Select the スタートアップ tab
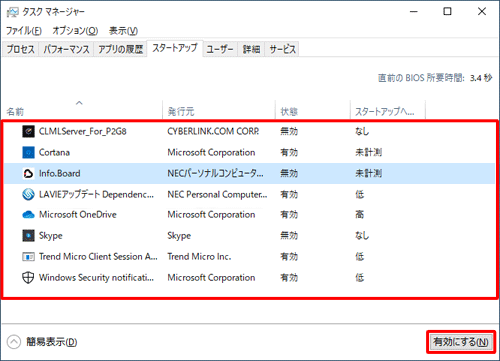Viewport: 500px width, 361px height. point(175,49)
